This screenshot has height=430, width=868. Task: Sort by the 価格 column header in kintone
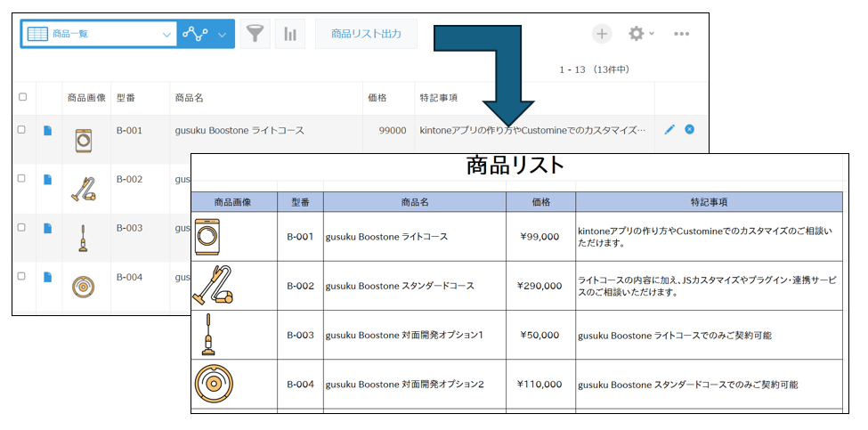coord(377,98)
